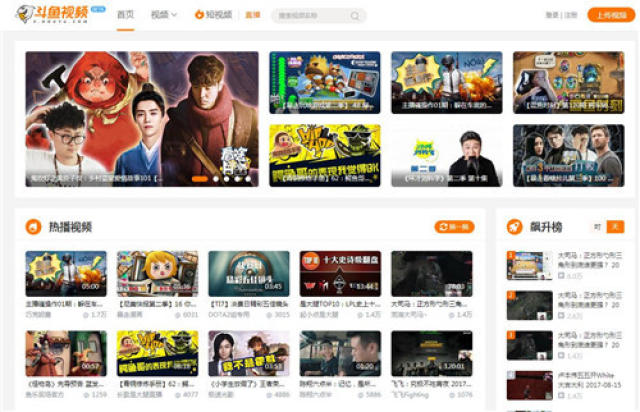Image resolution: width=640 pixels, height=412 pixels.
Task: Play the blonde cartoon girl video thumbnail
Action: click(157, 274)
